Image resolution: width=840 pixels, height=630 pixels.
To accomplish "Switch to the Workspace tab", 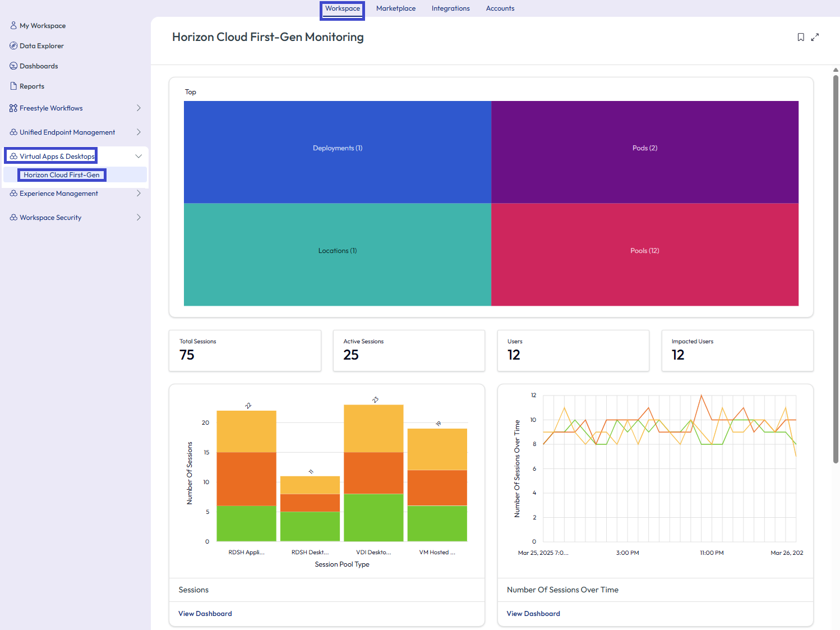I will click(343, 8).
